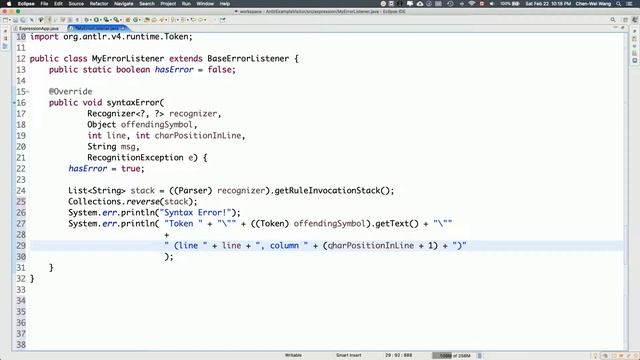Maximize the editor area
Image resolution: width=640 pixels, height=360 pixels.
pyautogui.click(x=622, y=28)
